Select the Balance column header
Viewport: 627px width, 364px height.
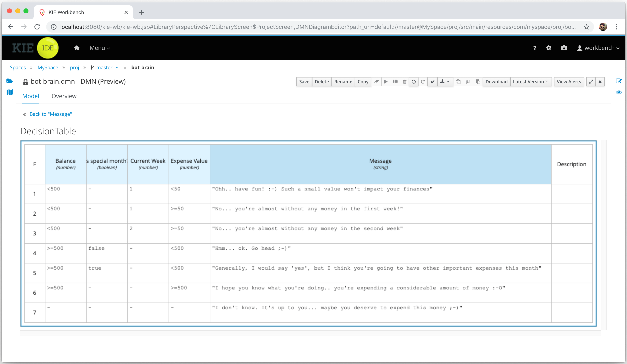66,164
